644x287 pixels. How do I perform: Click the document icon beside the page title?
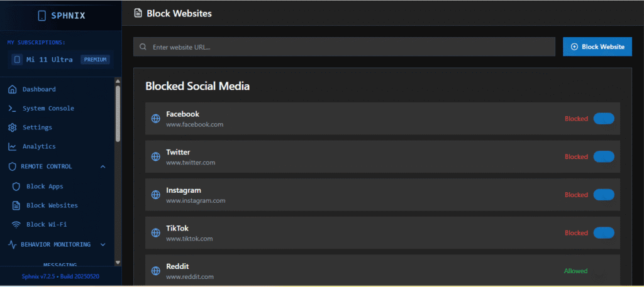tap(138, 14)
